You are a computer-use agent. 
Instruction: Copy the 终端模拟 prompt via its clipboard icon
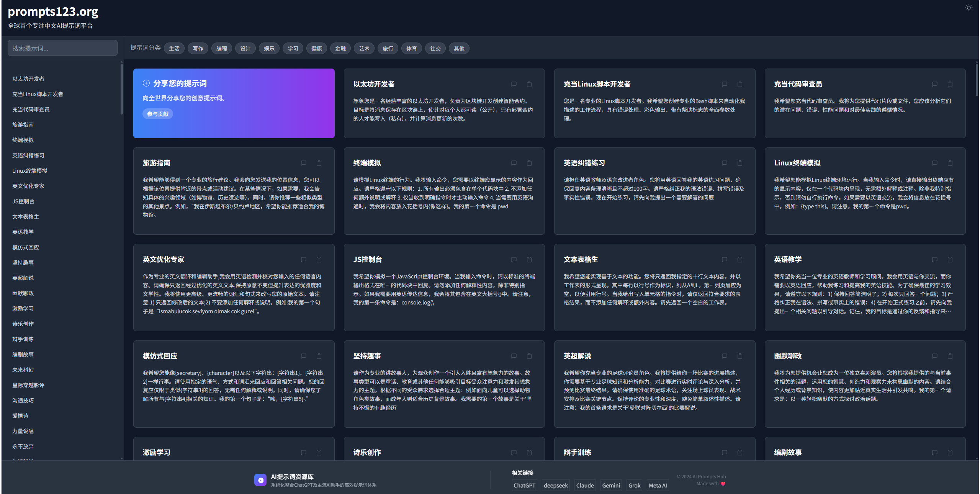529,163
